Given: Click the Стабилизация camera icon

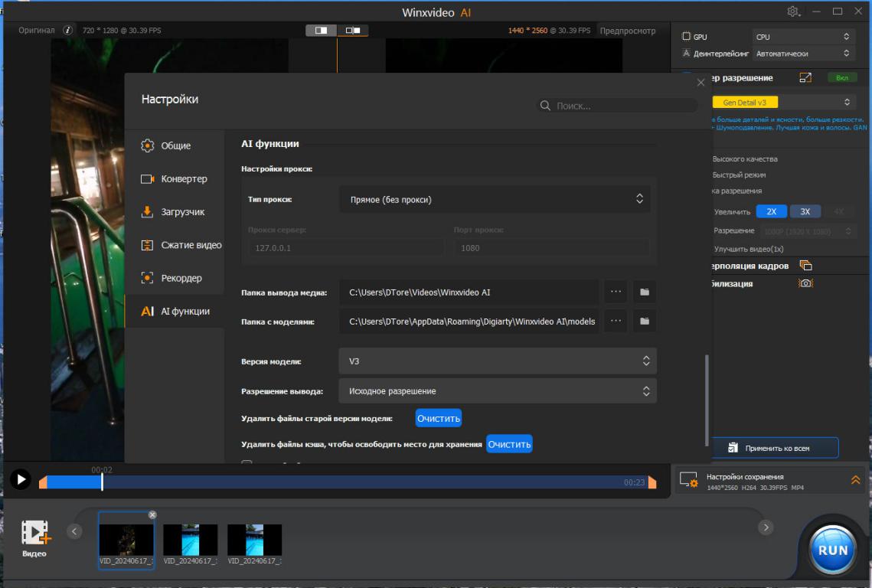Looking at the screenshot, I should (x=805, y=283).
